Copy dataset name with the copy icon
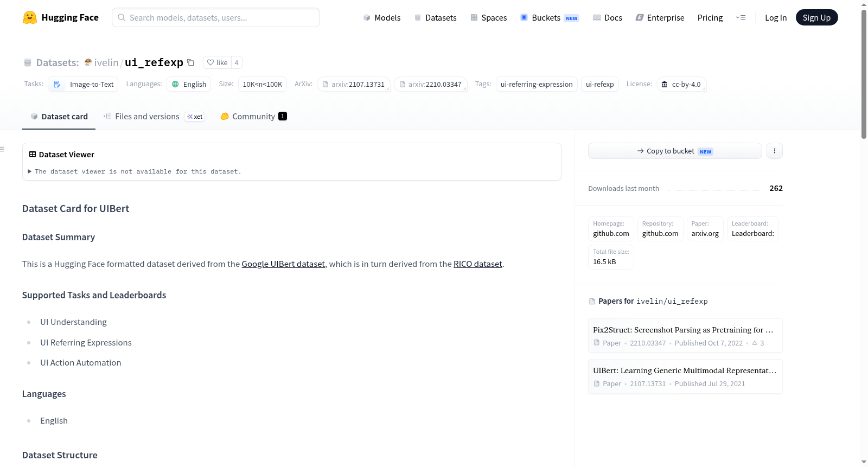The image size is (868, 467). tap(190, 62)
